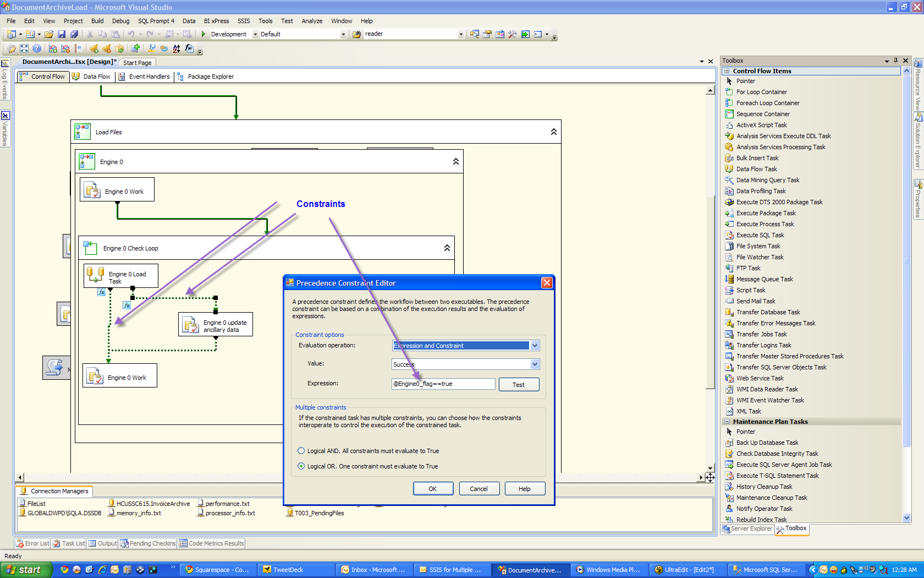This screenshot has height=578, width=924.
Task: Select the Script Task toolbox item
Action: click(x=751, y=290)
